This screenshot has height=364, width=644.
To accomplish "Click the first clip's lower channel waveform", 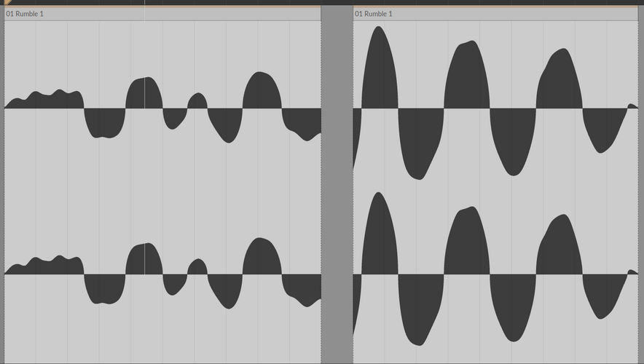I will click(x=162, y=273).
